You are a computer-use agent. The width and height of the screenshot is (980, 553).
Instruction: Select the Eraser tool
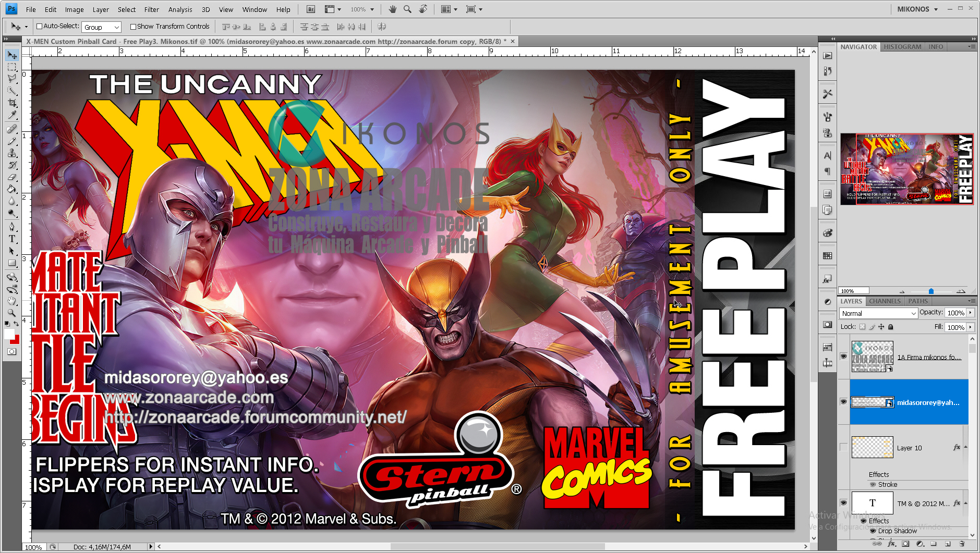[x=12, y=177]
